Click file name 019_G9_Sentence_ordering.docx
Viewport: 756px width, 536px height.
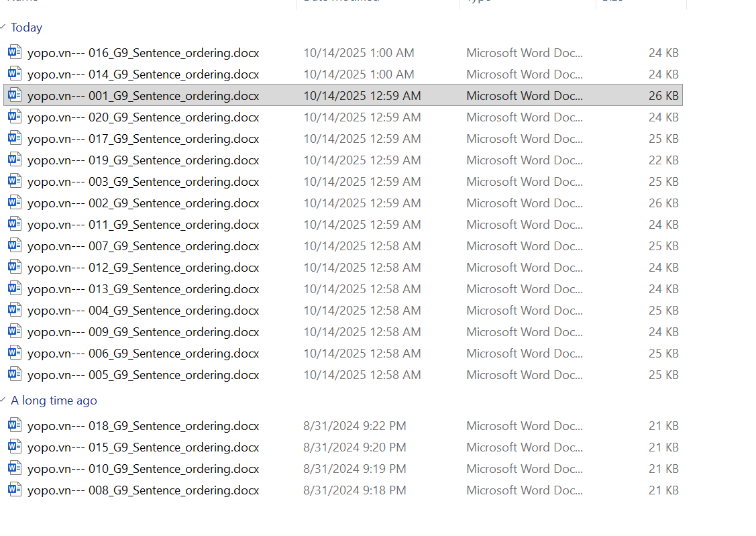click(x=143, y=160)
